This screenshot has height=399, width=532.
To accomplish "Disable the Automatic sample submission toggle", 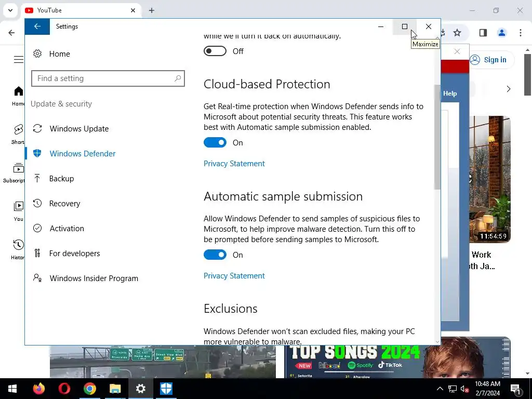I will tap(215, 255).
